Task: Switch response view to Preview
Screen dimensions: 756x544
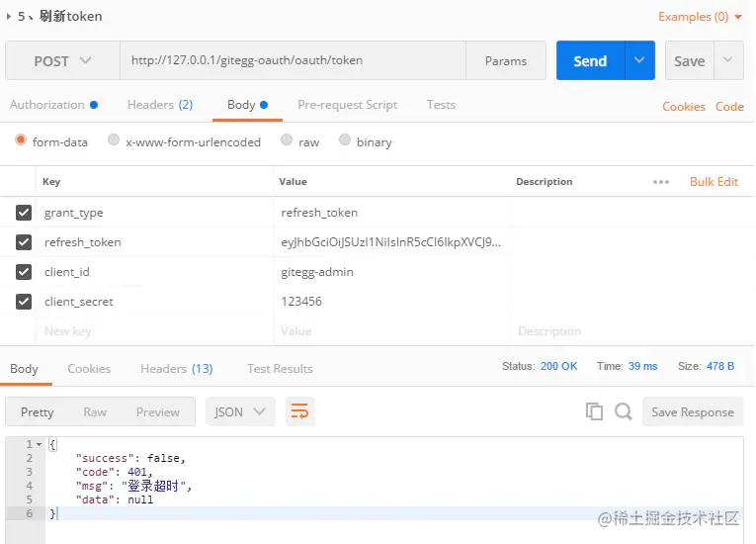Action: [158, 412]
